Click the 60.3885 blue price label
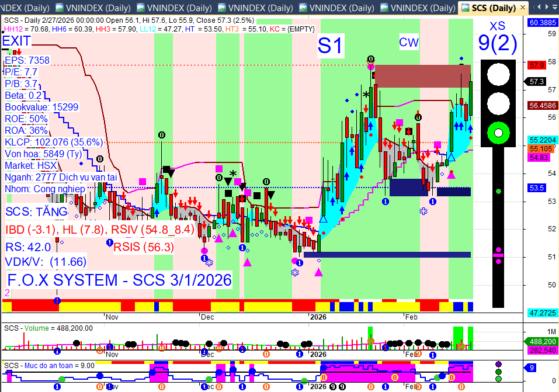The image size is (559, 392). 543,22
